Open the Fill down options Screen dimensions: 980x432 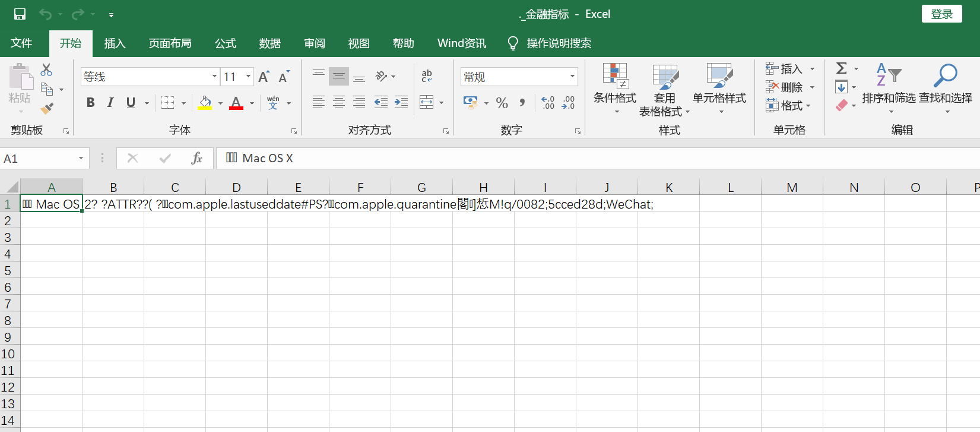pyautogui.click(x=841, y=87)
